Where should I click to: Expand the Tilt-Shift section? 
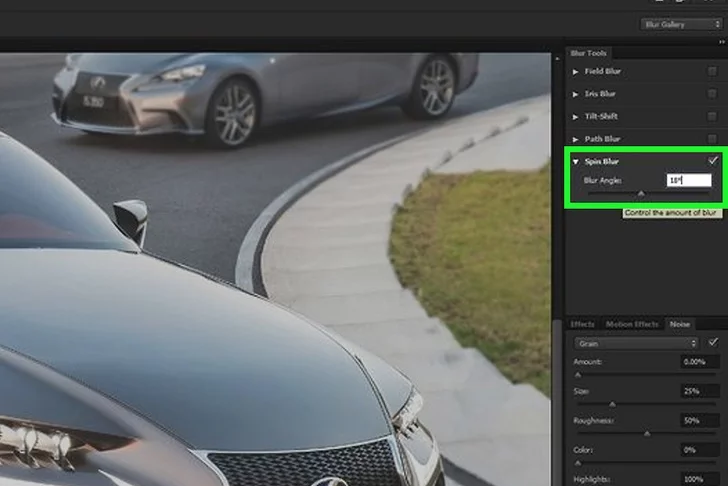(x=575, y=116)
